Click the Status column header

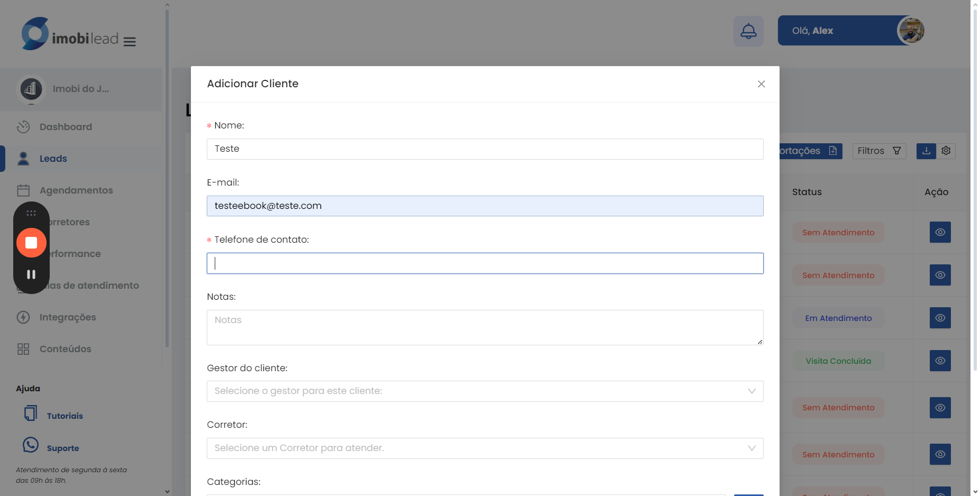(807, 192)
